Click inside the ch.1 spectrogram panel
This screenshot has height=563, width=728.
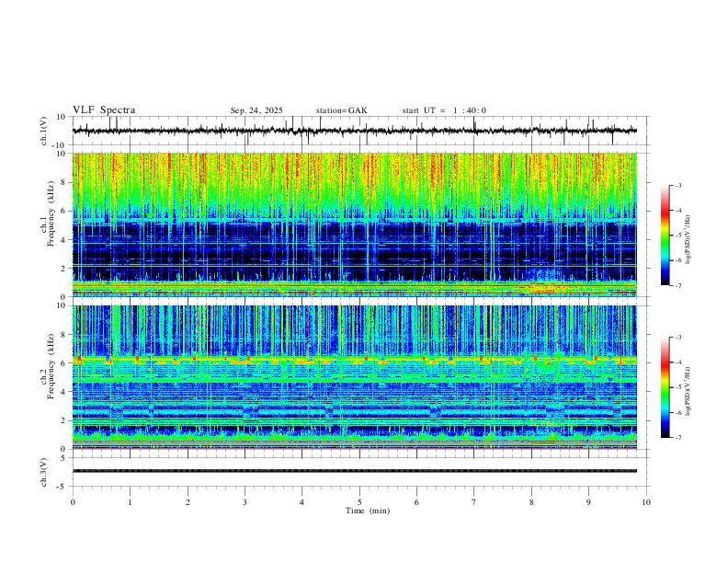point(355,224)
